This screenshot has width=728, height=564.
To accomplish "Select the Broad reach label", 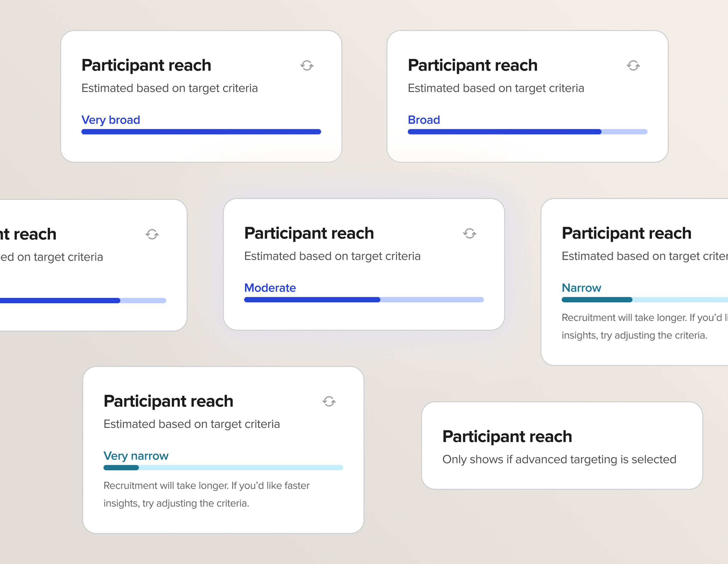I will [x=424, y=120].
